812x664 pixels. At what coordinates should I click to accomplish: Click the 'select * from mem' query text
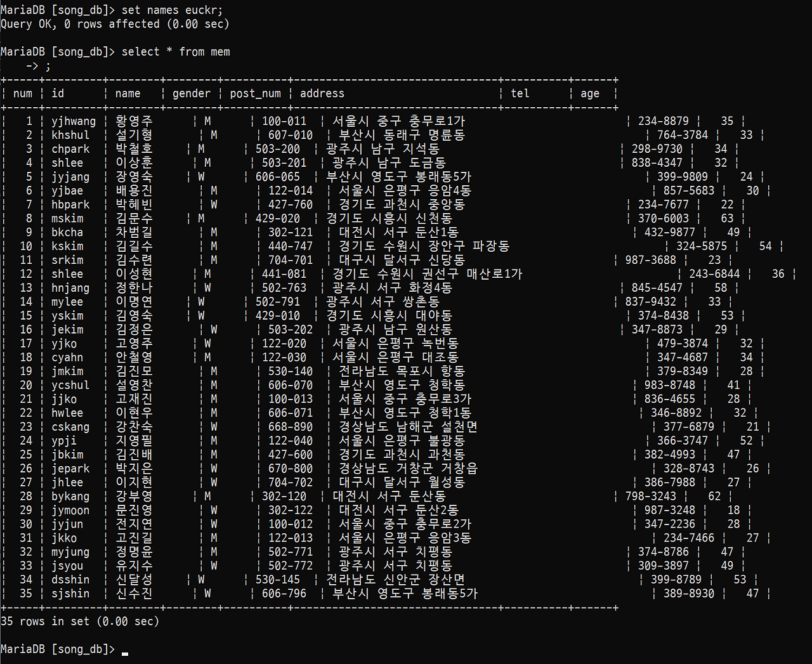pyautogui.click(x=176, y=52)
